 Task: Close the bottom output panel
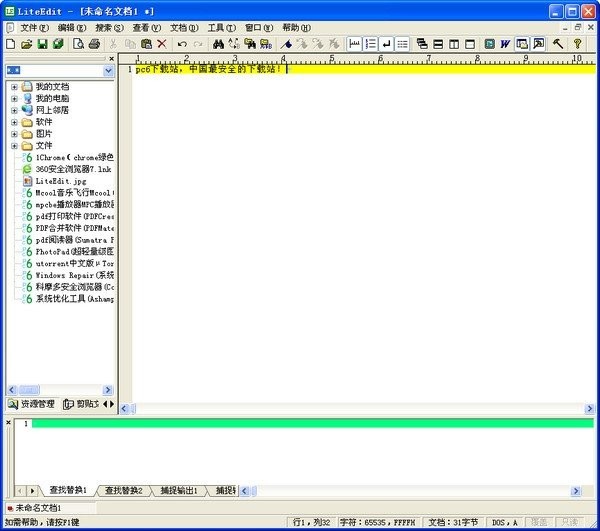click(8, 422)
